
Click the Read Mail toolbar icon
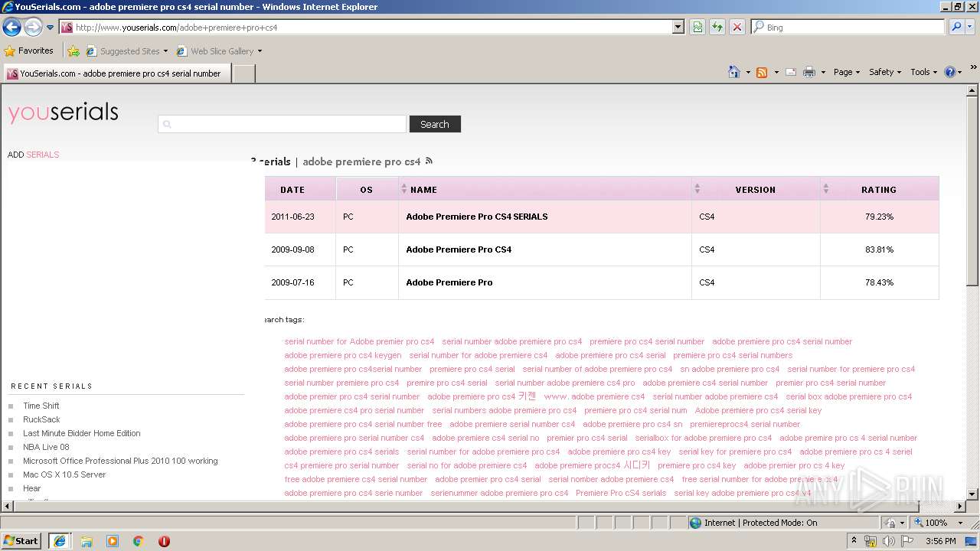point(790,72)
